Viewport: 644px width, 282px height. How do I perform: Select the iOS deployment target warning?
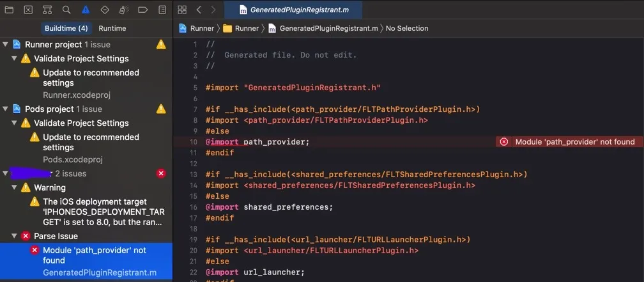[x=86, y=212]
